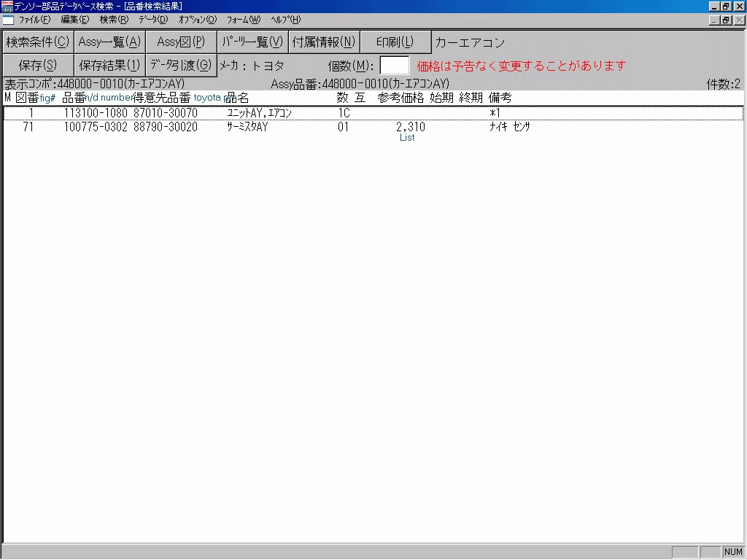
Task: Click the document icon left of the menu bar
Action: coord(7,20)
